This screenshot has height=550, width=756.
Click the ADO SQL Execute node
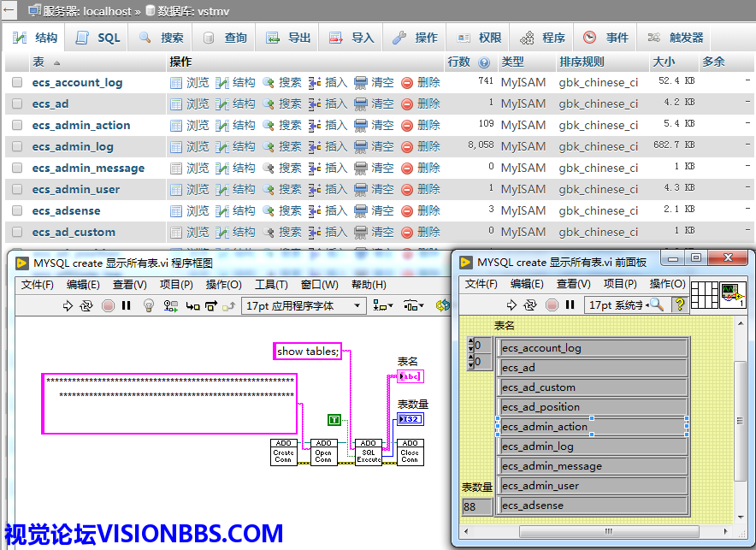368,452
